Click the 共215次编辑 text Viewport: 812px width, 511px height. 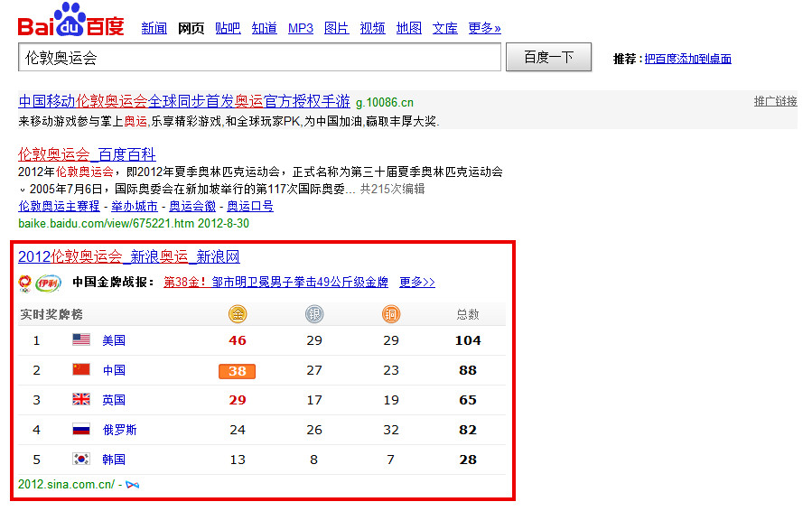click(393, 189)
